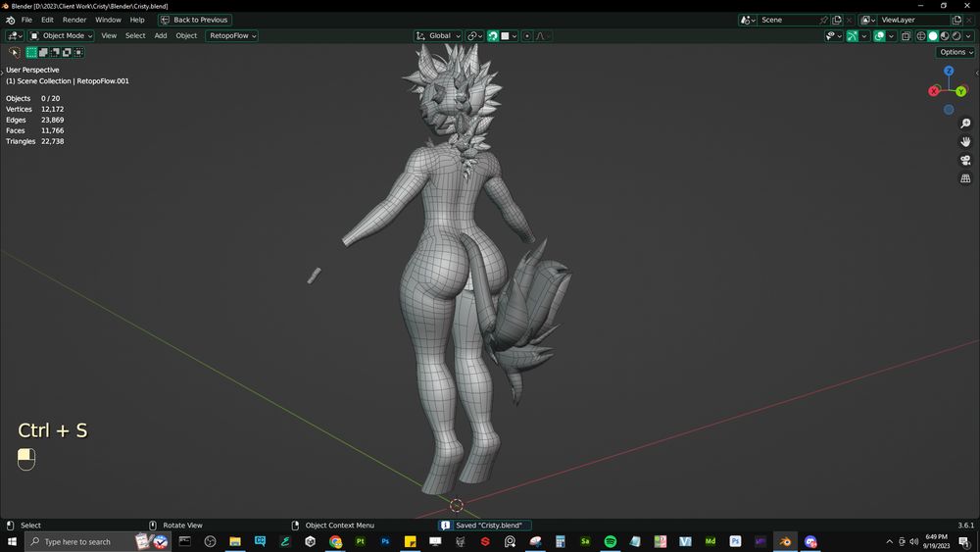Toggle the camera view icon
The image size is (980, 552).
tap(965, 160)
